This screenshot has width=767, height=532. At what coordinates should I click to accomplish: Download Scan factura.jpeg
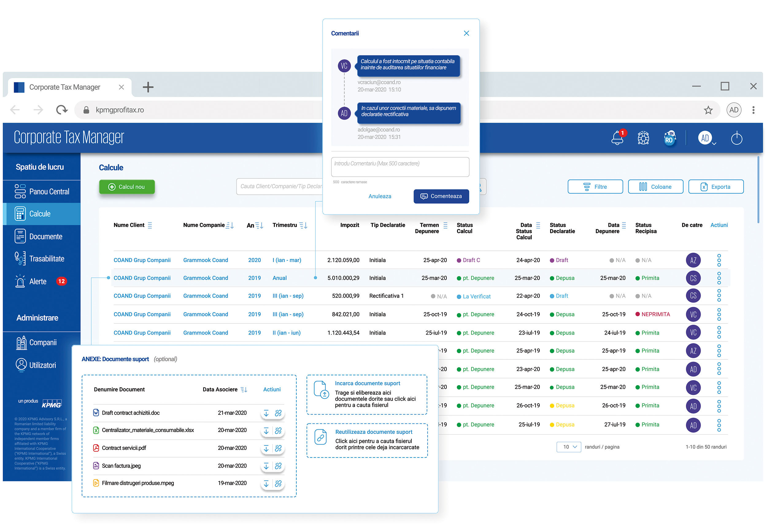click(266, 466)
